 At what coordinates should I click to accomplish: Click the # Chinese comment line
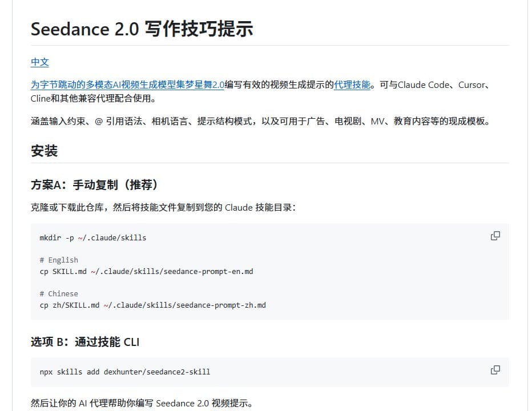[x=59, y=293]
